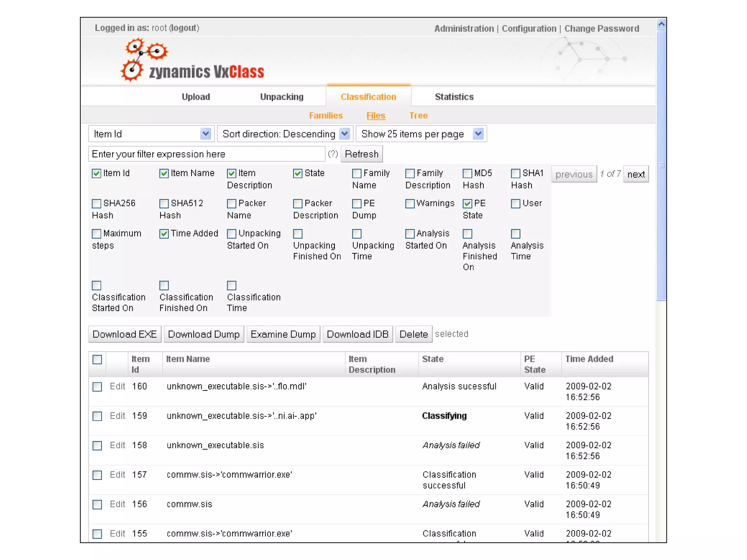
Task: Toggle the MD5 Hash column checkbox
Action: 468,174
